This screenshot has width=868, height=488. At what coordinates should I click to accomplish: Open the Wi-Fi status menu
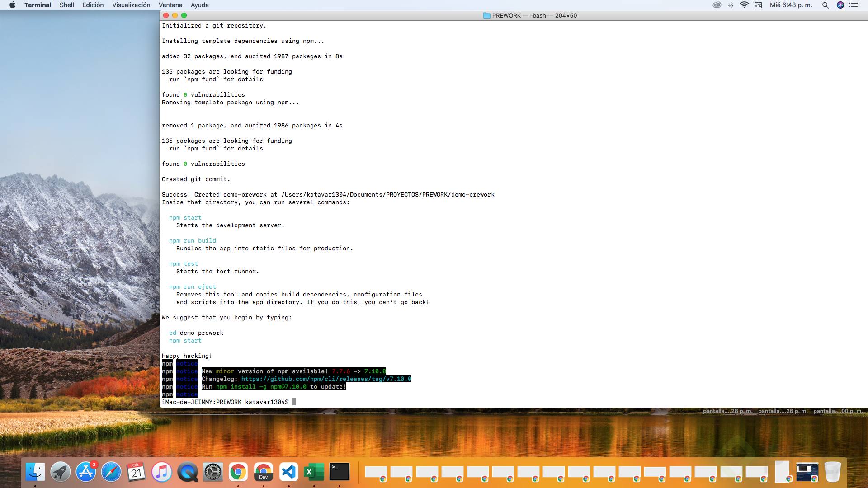(x=744, y=5)
